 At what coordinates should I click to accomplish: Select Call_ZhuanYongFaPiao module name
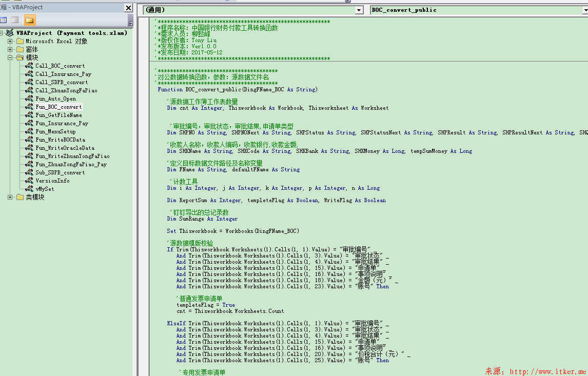(66, 91)
